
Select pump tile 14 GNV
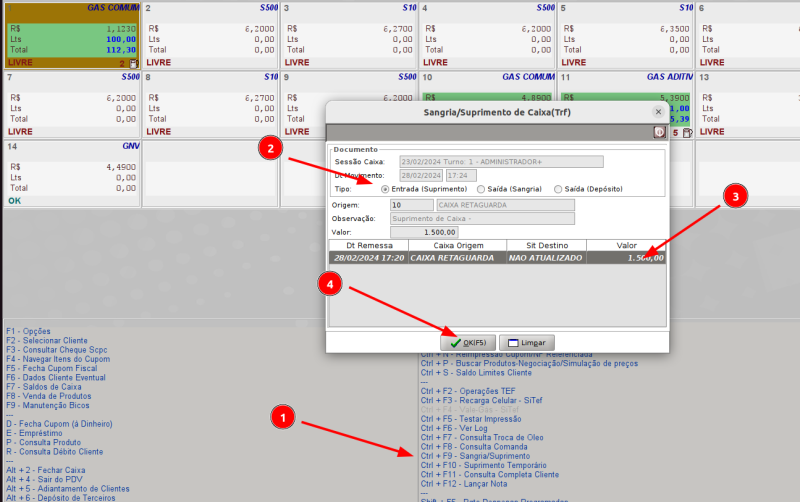click(70, 172)
